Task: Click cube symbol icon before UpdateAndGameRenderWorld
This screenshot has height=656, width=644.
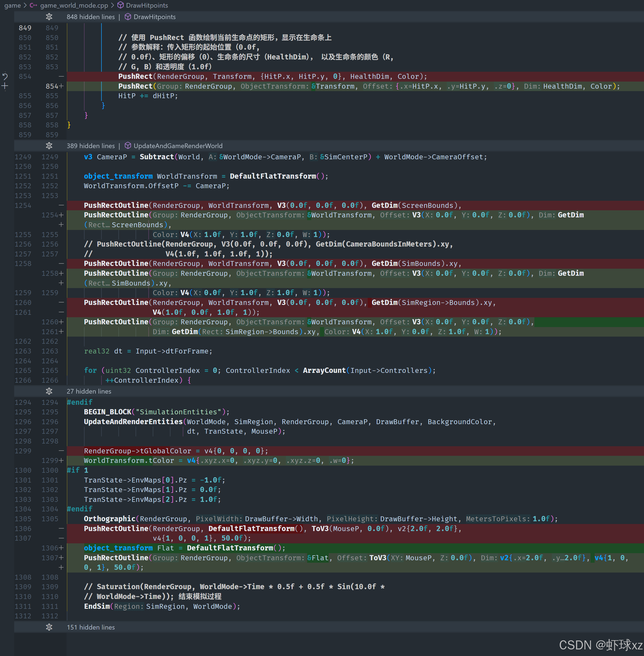Action: (128, 146)
